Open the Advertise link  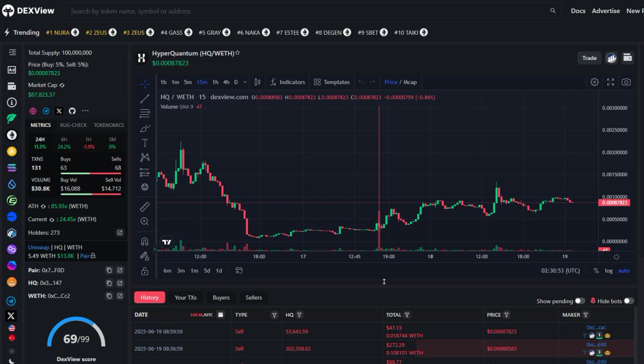coord(606,11)
